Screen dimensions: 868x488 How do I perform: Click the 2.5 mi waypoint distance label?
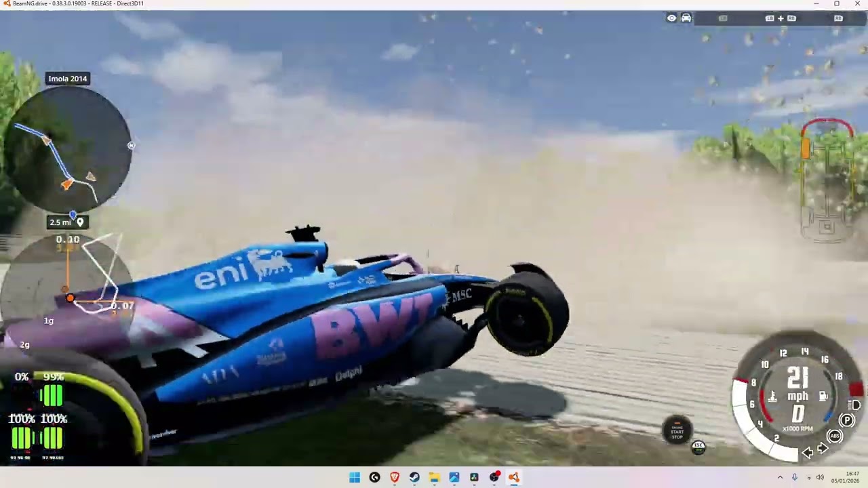point(60,222)
